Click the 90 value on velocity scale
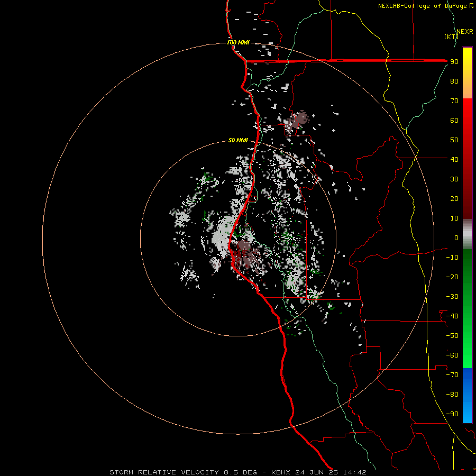 coord(454,62)
